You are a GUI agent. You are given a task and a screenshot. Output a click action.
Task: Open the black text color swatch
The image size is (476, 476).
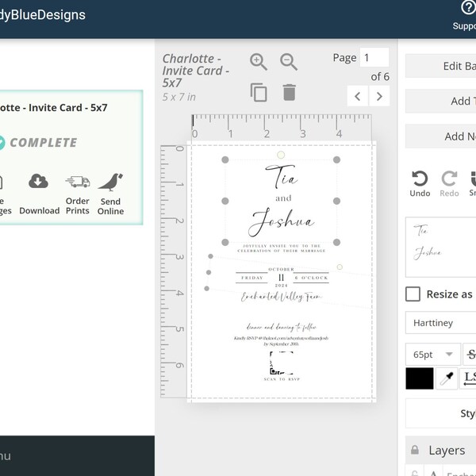coord(420,378)
